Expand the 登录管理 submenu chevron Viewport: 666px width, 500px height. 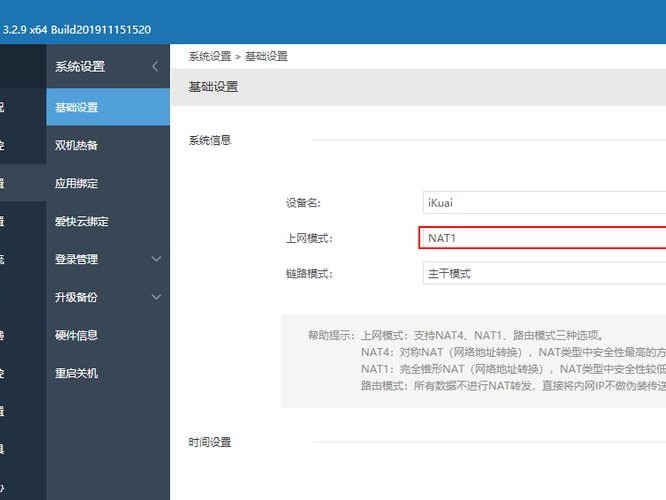pyautogui.click(x=156, y=259)
